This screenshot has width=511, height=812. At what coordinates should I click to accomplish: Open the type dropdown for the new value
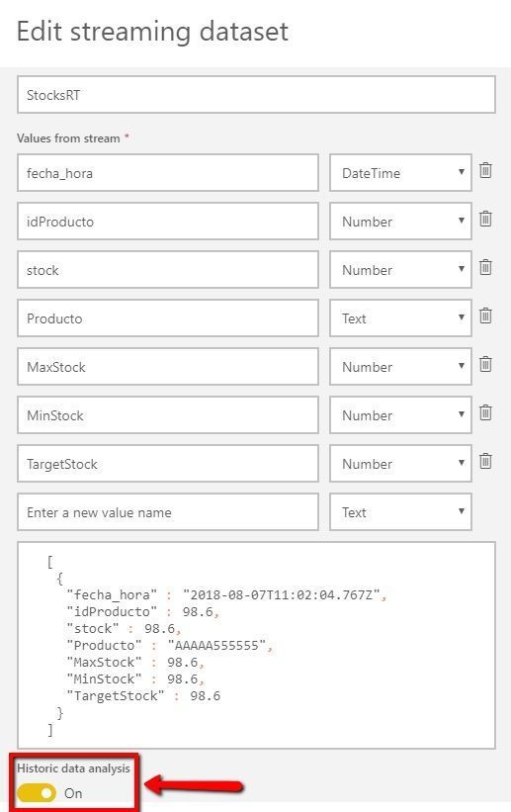click(400, 512)
